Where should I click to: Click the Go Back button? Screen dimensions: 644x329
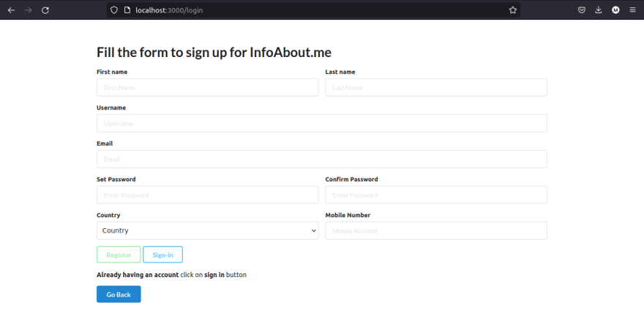(x=119, y=294)
